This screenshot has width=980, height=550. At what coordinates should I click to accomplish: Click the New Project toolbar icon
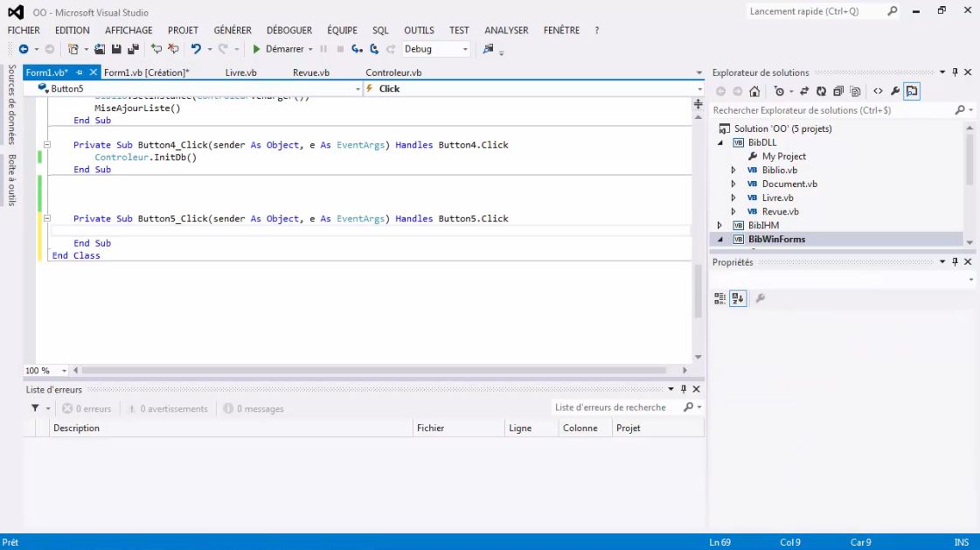point(73,49)
